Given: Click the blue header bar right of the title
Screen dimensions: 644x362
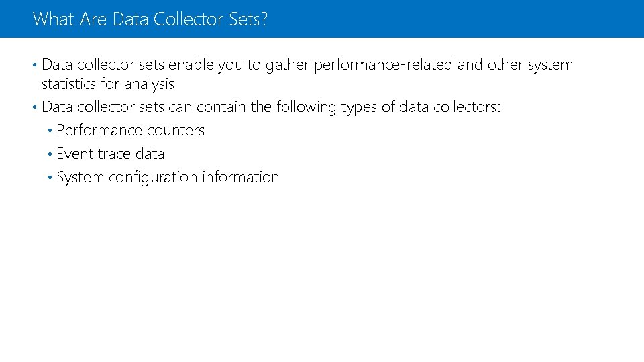Looking at the screenshot, I should (x=470, y=19).
